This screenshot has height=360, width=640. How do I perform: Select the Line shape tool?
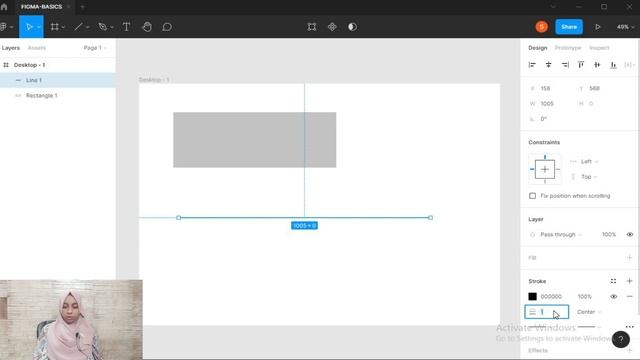click(x=78, y=27)
